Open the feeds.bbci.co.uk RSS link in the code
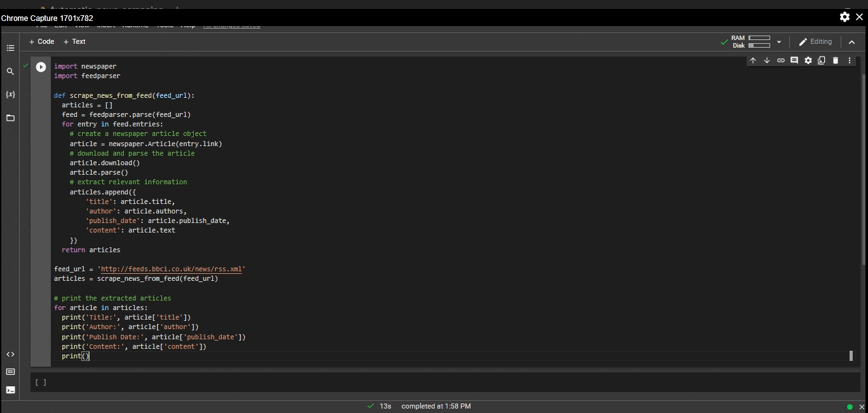Screen dimensions: 868x413 coord(172,269)
